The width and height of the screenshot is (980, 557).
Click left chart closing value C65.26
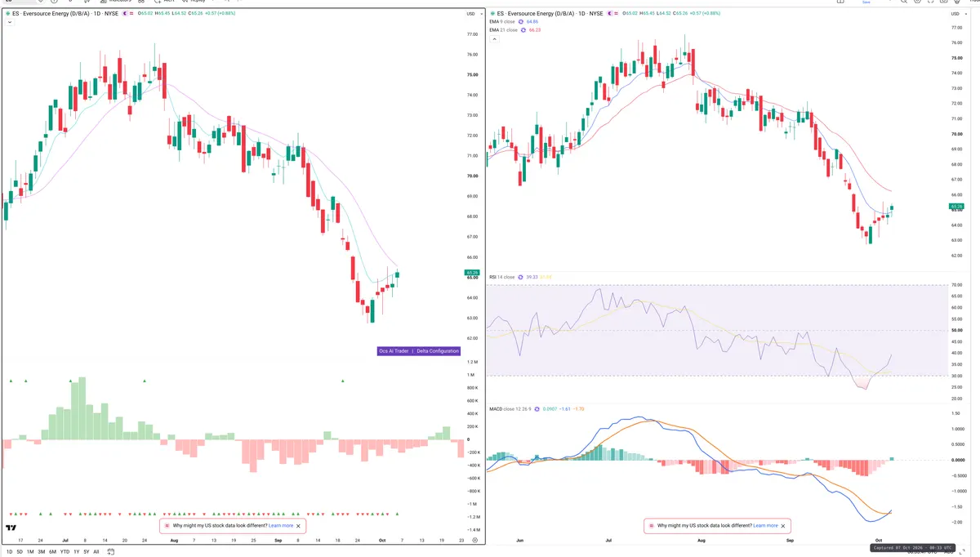[x=196, y=14]
